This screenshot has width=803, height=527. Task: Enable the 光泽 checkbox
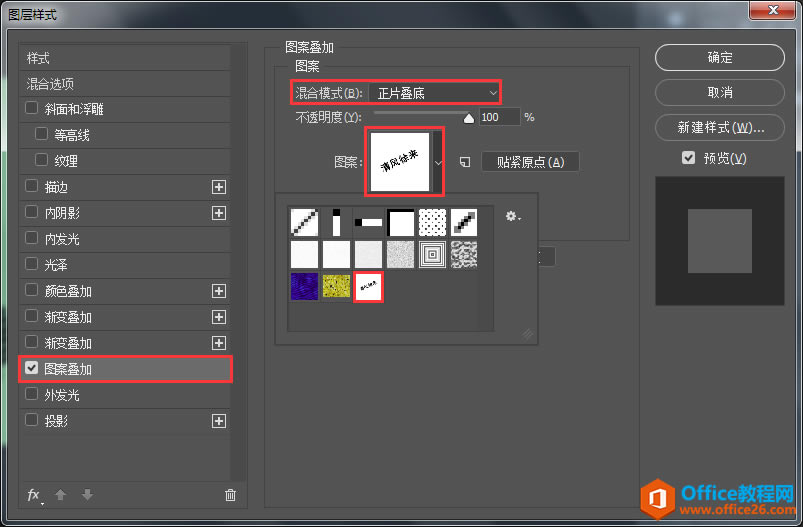point(31,264)
